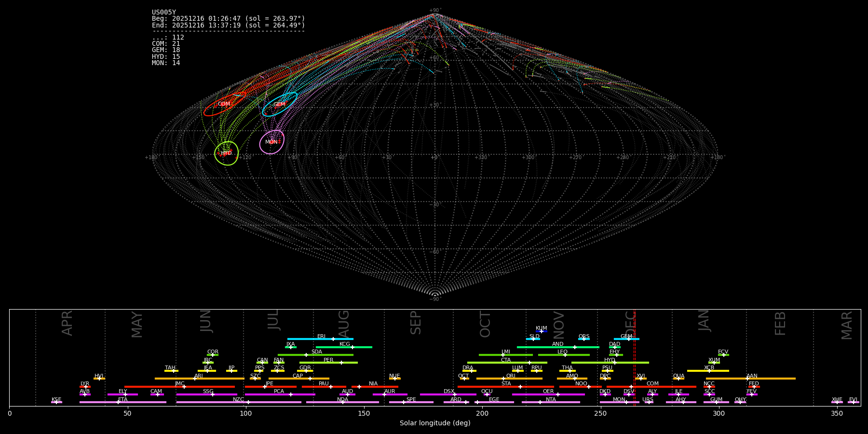
Task: Select the OCT month label
Action: click(485, 324)
